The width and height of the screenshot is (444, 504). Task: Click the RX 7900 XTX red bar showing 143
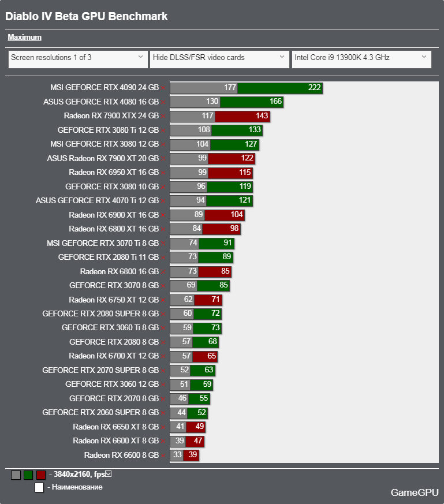(x=242, y=116)
